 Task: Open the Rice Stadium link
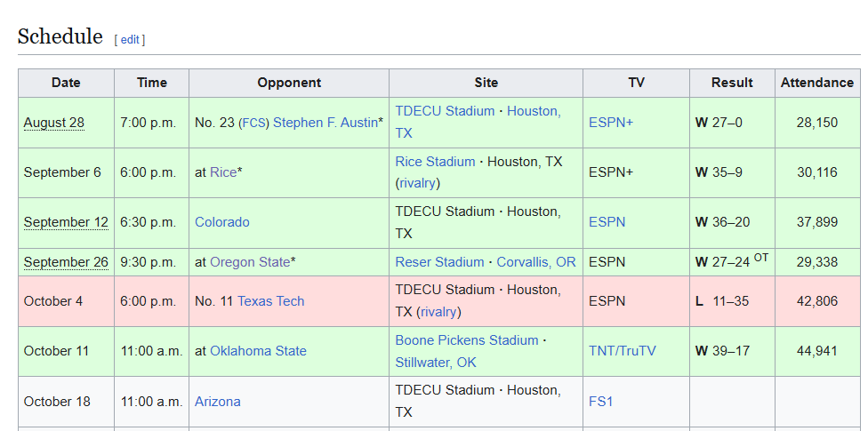[435, 162]
